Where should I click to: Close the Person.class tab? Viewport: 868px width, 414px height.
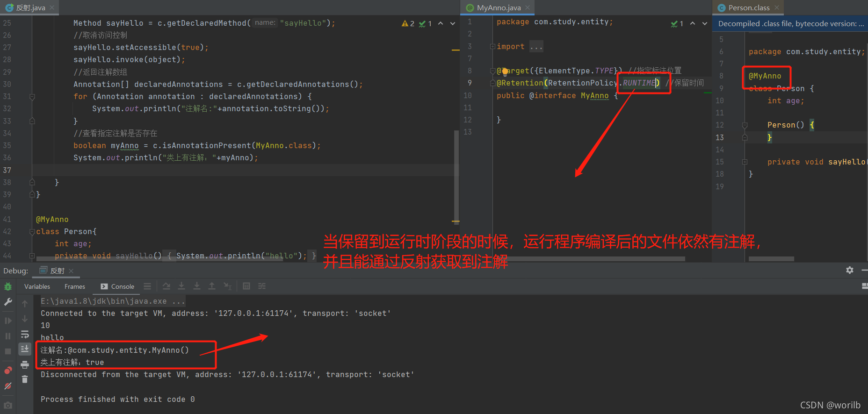tap(777, 7)
